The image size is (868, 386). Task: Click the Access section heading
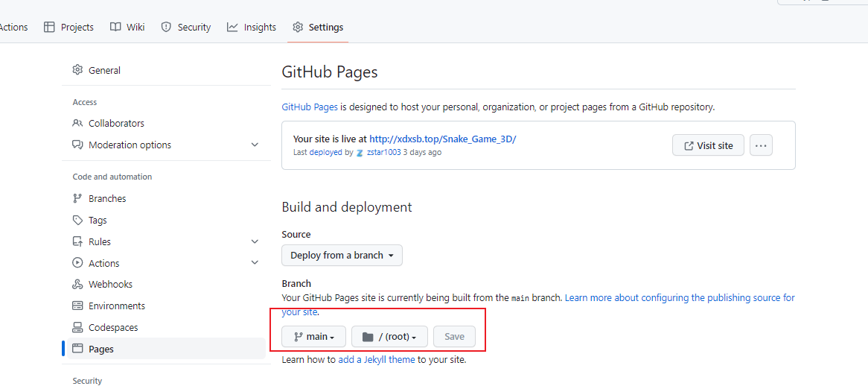click(x=85, y=102)
